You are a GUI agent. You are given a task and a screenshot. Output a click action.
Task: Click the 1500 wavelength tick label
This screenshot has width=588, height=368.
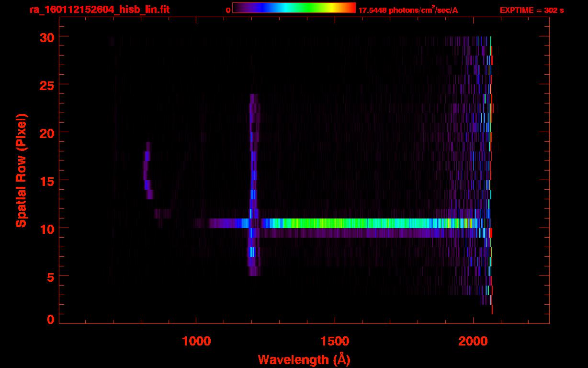click(x=335, y=341)
